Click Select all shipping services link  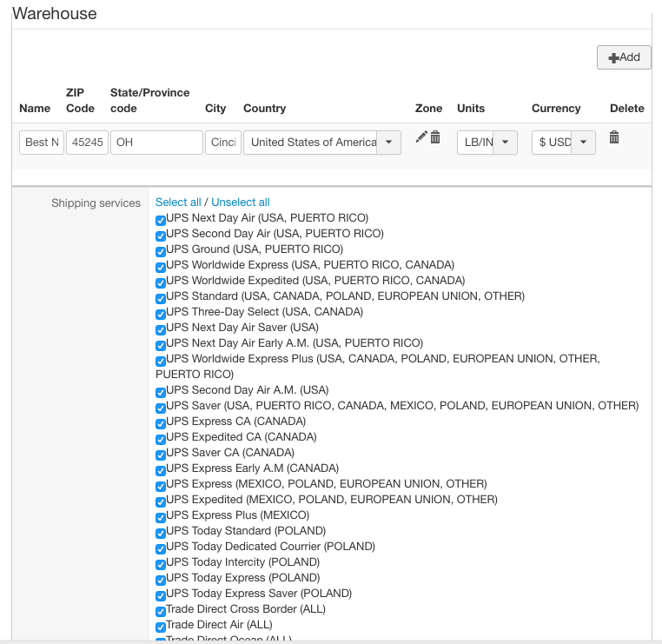178,202
